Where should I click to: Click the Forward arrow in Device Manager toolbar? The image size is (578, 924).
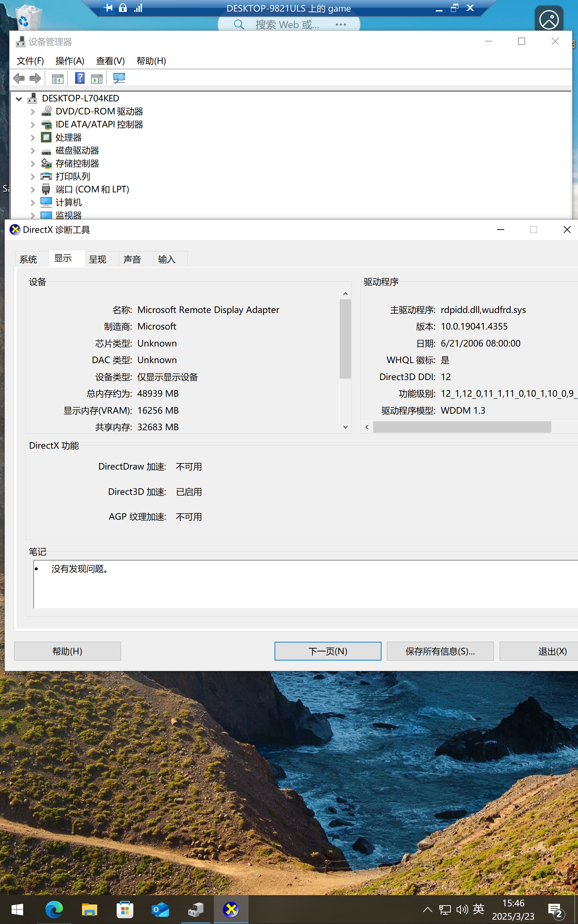point(35,78)
